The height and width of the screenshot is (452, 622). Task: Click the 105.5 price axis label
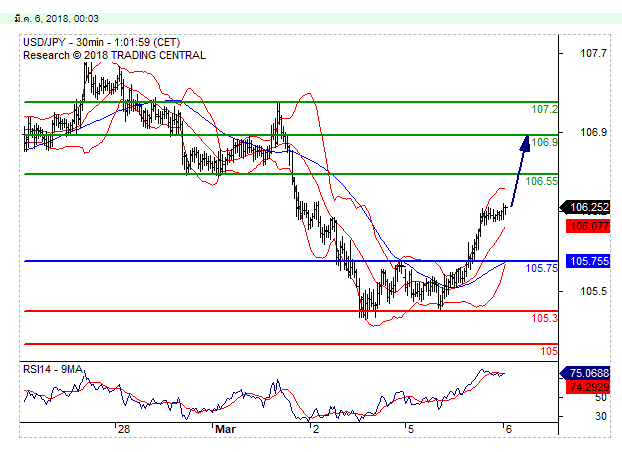593,291
